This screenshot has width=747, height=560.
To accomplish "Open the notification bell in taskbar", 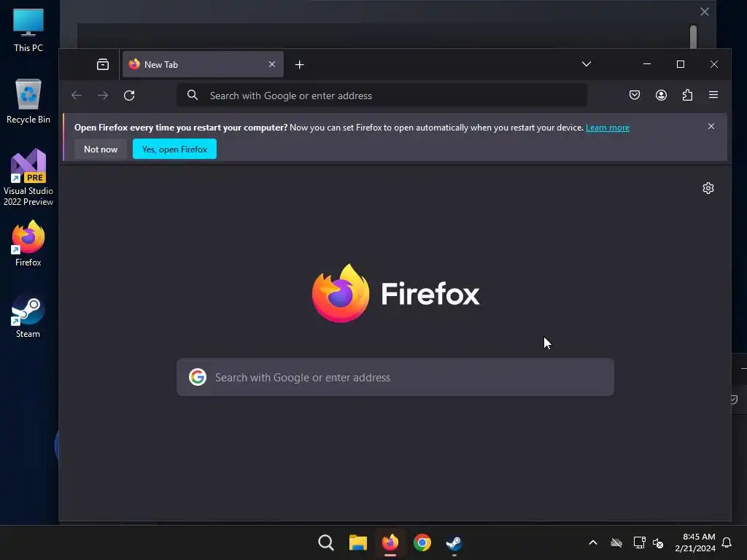I will tap(727, 542).
